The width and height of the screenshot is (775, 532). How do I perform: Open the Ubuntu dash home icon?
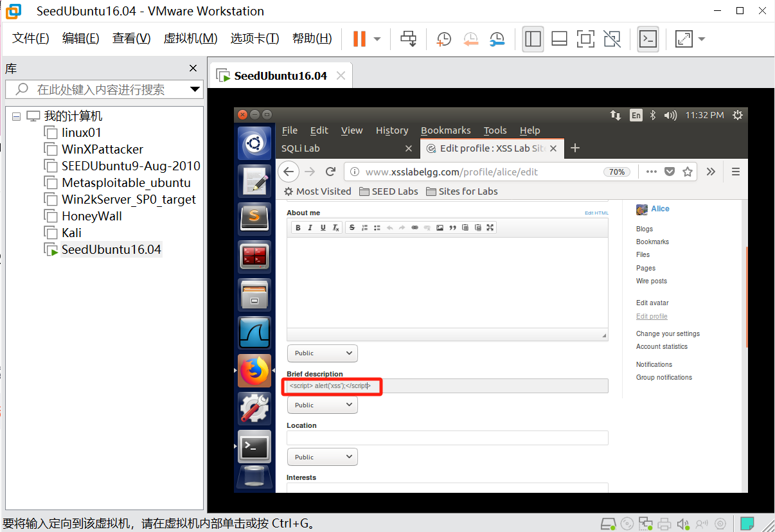click(254, 143)
